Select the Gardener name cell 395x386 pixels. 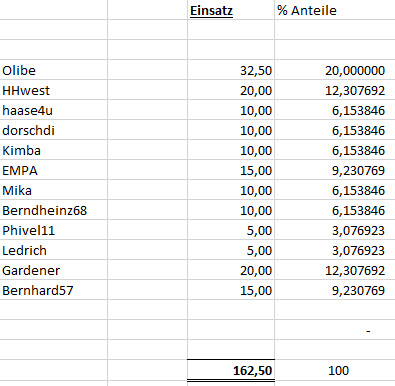point(54,270)
